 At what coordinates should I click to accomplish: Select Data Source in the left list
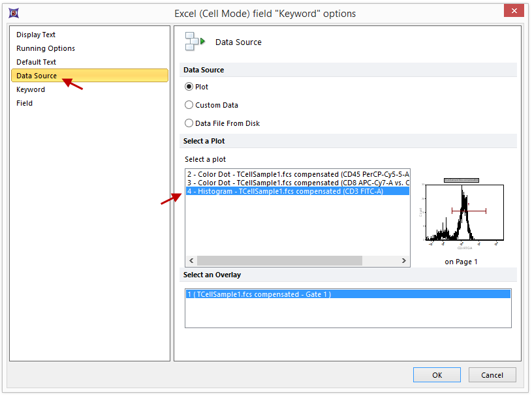[x=37, y=76]
